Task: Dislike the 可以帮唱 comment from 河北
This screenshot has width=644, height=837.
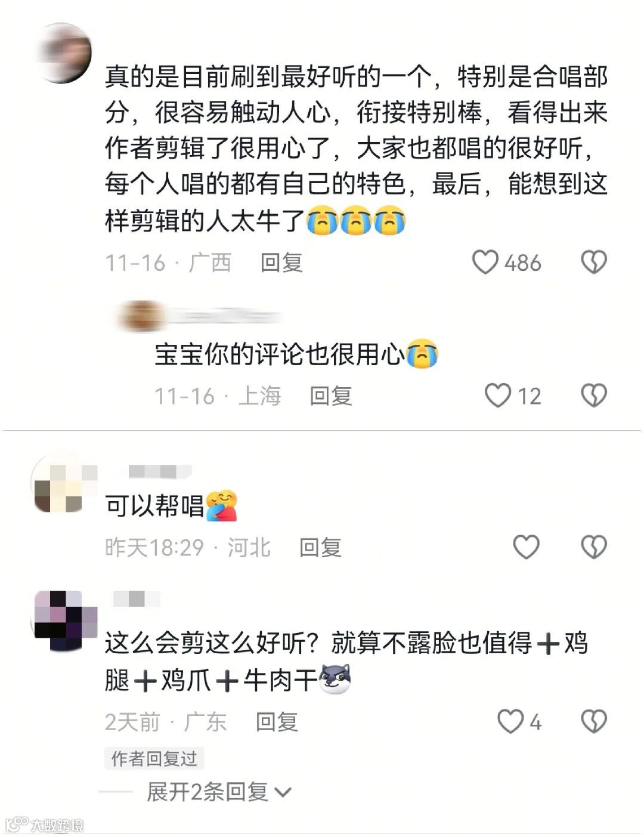Action: click(594, 547)
